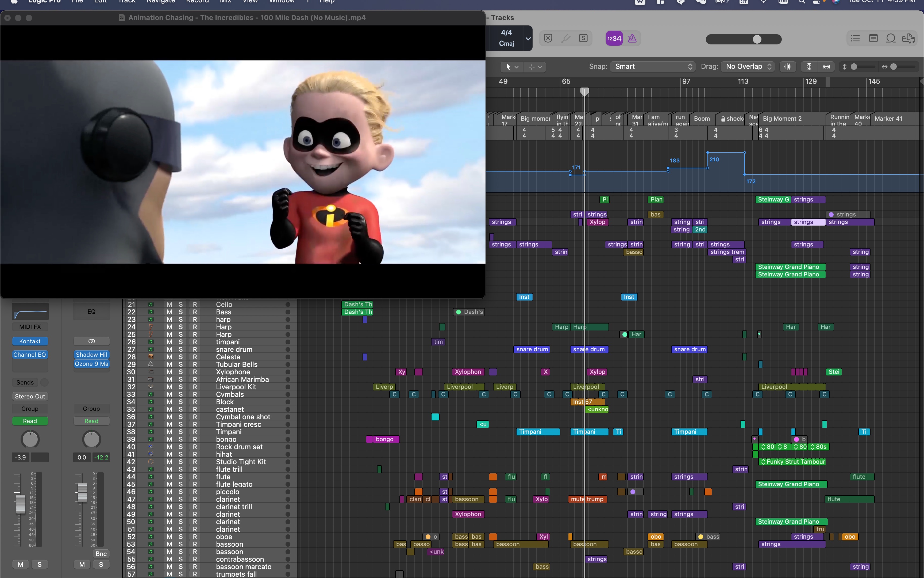Open the Stereo Out output slot

tap(30, 396)
